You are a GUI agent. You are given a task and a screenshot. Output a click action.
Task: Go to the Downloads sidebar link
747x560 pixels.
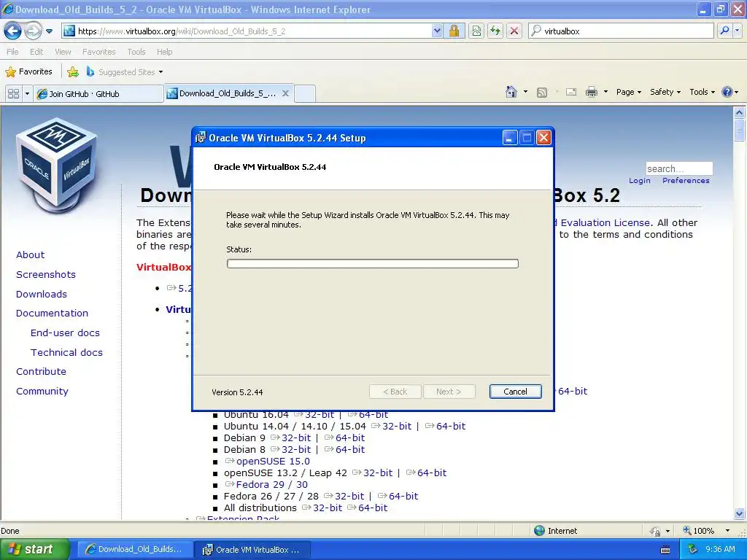(42, 294)
